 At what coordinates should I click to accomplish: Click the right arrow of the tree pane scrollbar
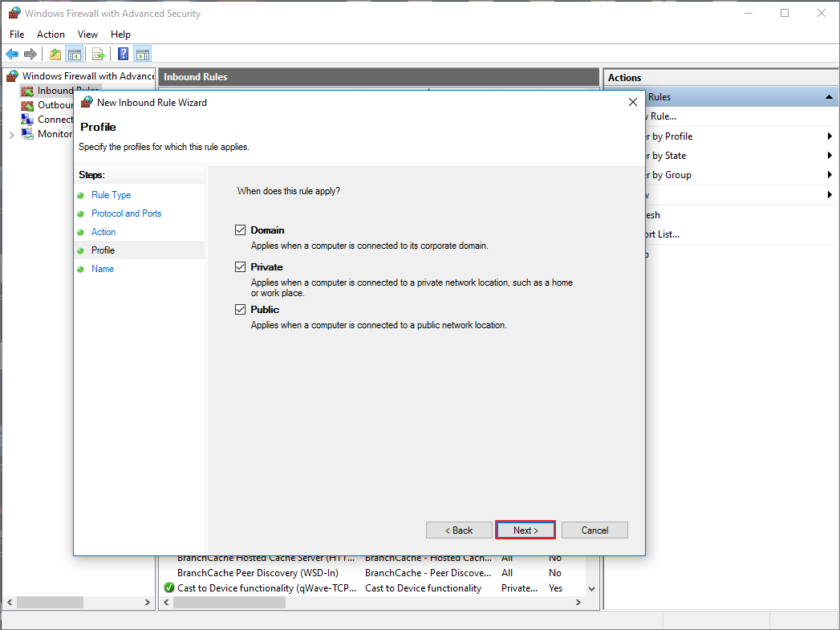[148, 603]
